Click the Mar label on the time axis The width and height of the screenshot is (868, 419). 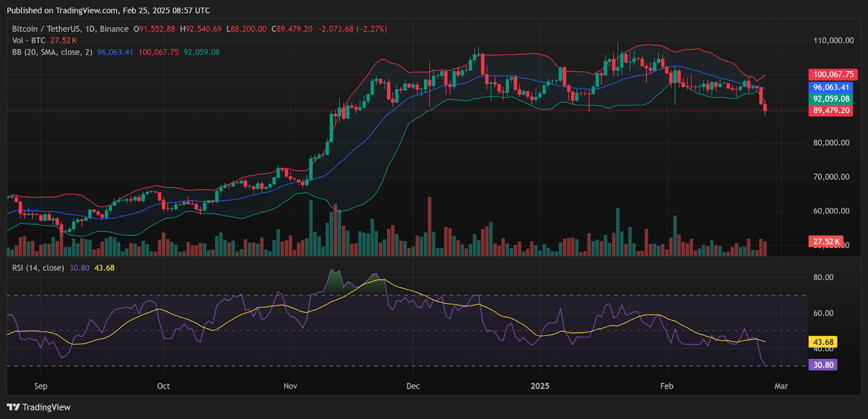(781, 386)
